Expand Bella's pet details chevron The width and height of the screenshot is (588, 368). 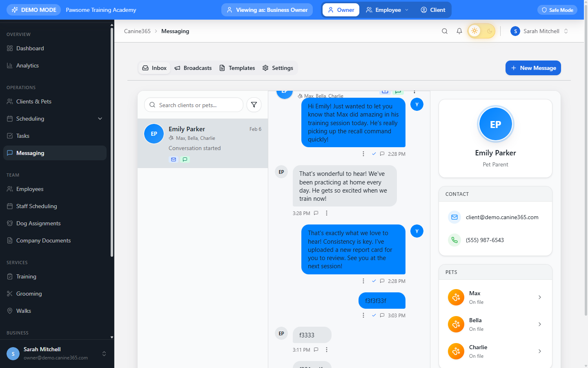[x=540, y=324]
